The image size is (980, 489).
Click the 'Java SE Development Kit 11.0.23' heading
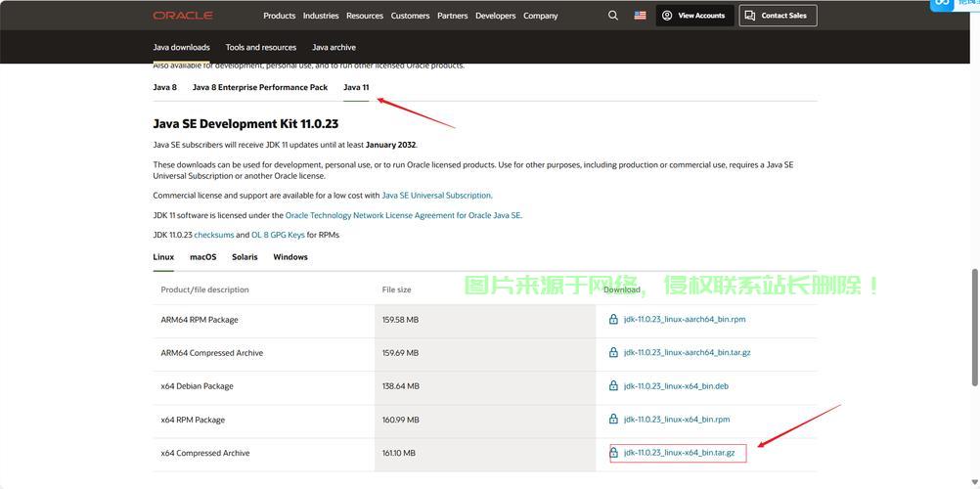[x=245, y=124]
